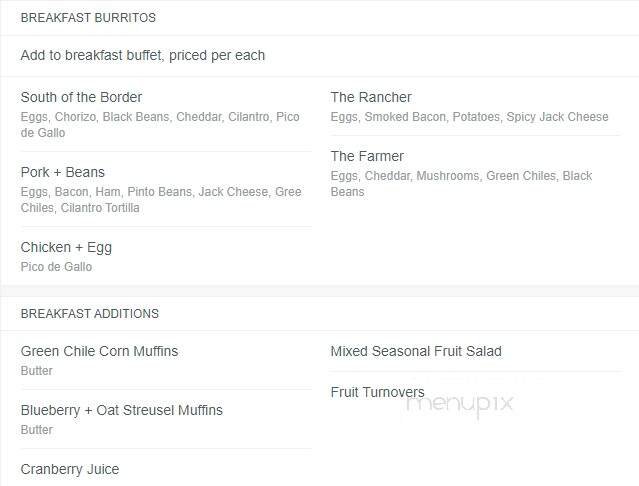Click 'Pico de Gallo' under Chicken + Egg
This screenshot has height=486, width=639.
56,267
